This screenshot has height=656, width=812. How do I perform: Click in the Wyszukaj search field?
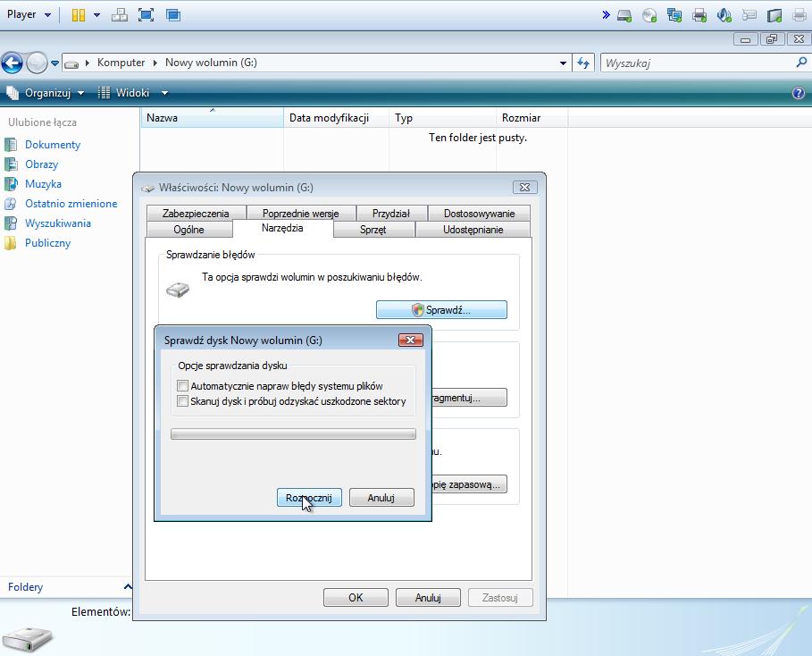697,63
